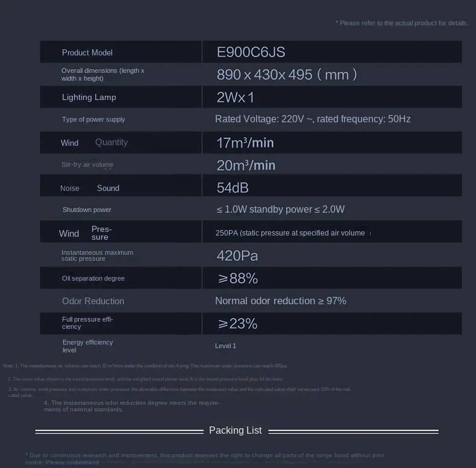Click the Normal odor reduction ≥ 97% text

coord(281,301)
